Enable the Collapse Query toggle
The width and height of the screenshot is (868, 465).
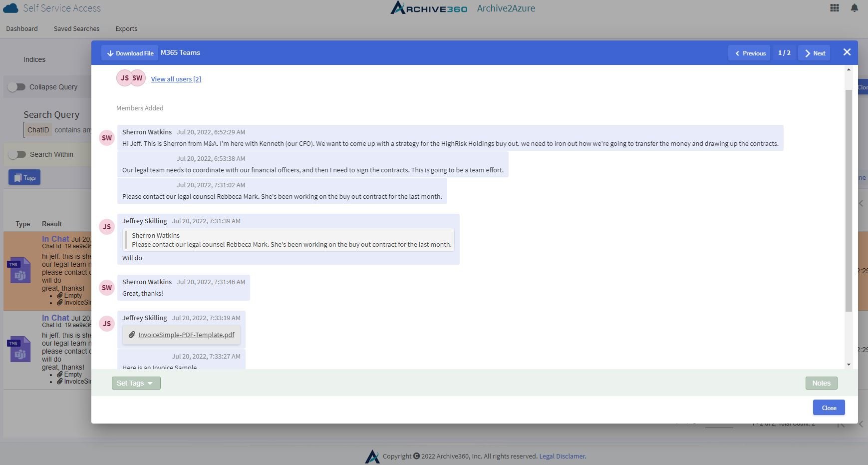click(x=17, y=87)
